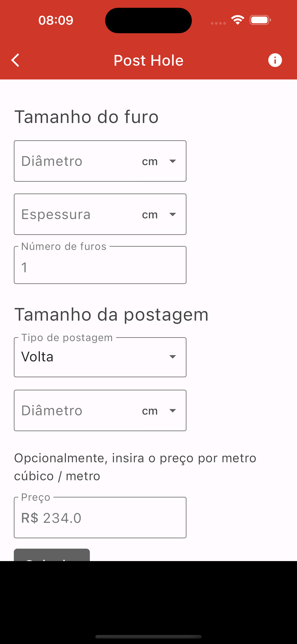Viewport: 297px width, 644px height.
Task: Tap the Wi-Fi status icon
Action: pos(238,20)
